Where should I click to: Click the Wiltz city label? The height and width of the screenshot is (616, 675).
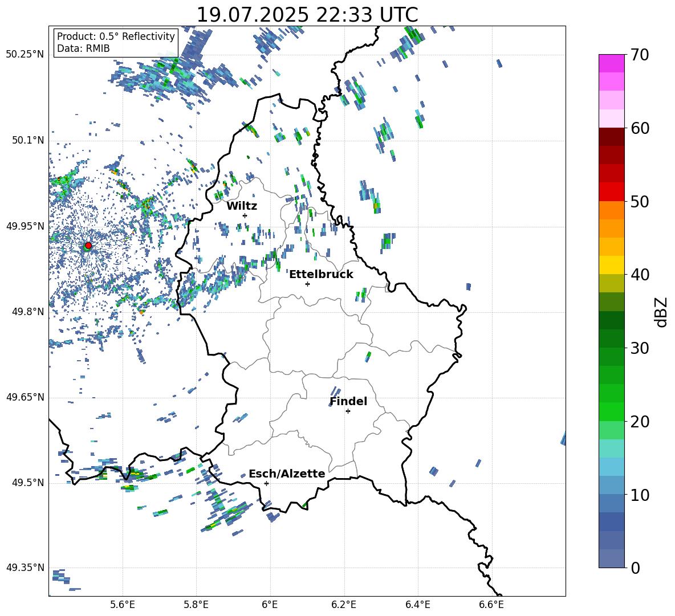click(242, 206)
